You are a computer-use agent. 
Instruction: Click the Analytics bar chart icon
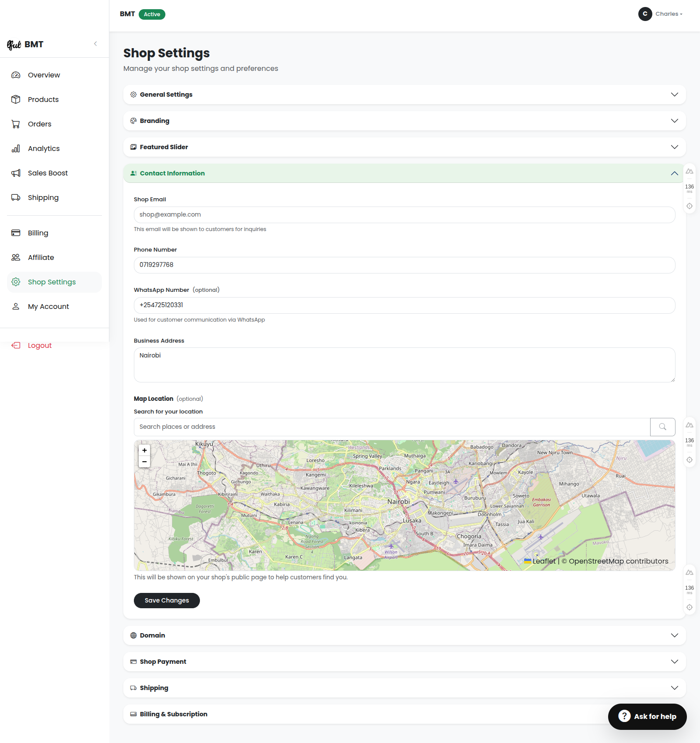pos(16,148)
